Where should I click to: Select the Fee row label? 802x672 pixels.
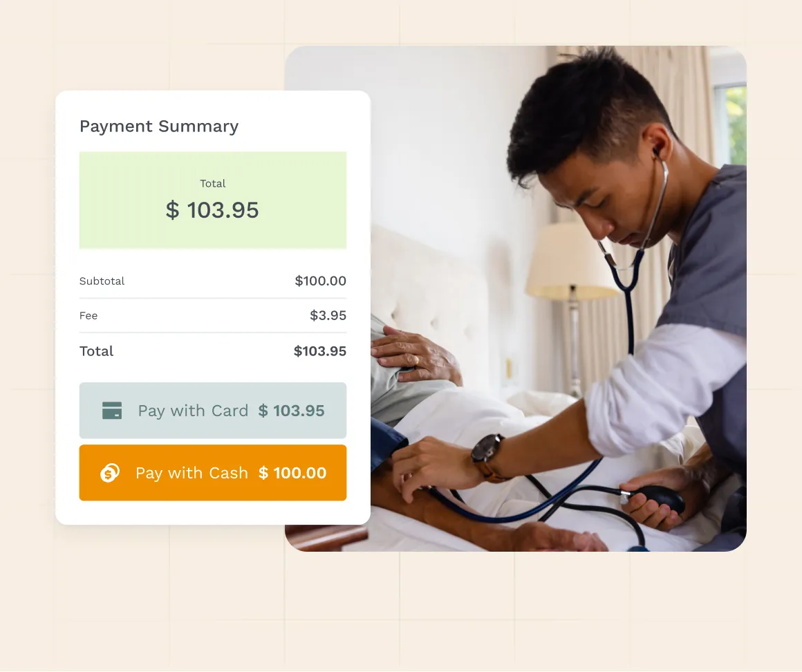pyautogui.click(x=88, y=315)
